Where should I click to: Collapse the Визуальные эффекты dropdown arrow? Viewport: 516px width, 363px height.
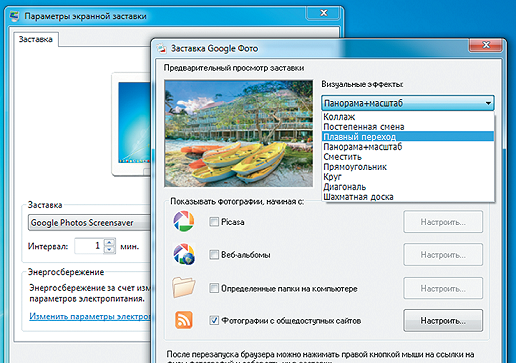click(488, 103)
